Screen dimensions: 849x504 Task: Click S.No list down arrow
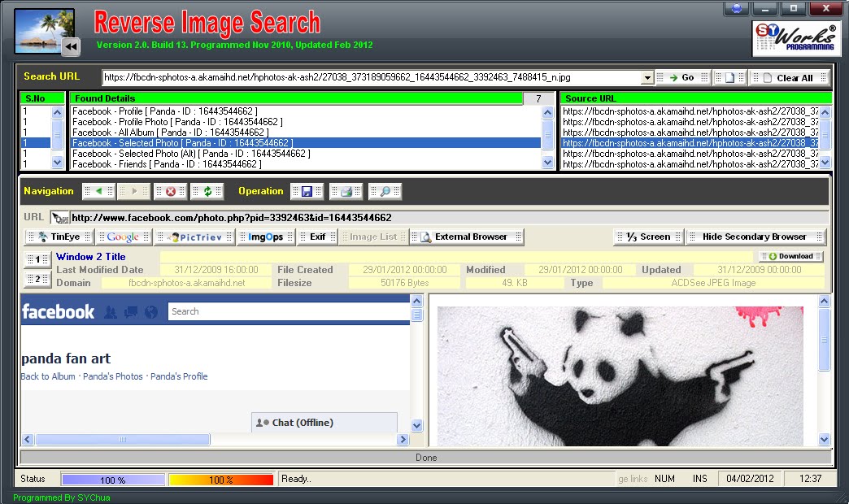(x=57, y=162)
